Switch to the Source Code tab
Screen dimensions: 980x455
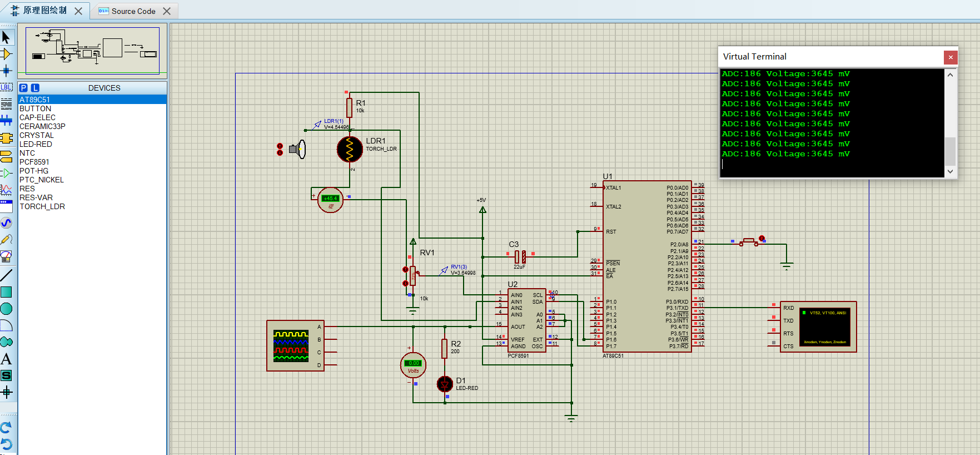coord(133,11)
